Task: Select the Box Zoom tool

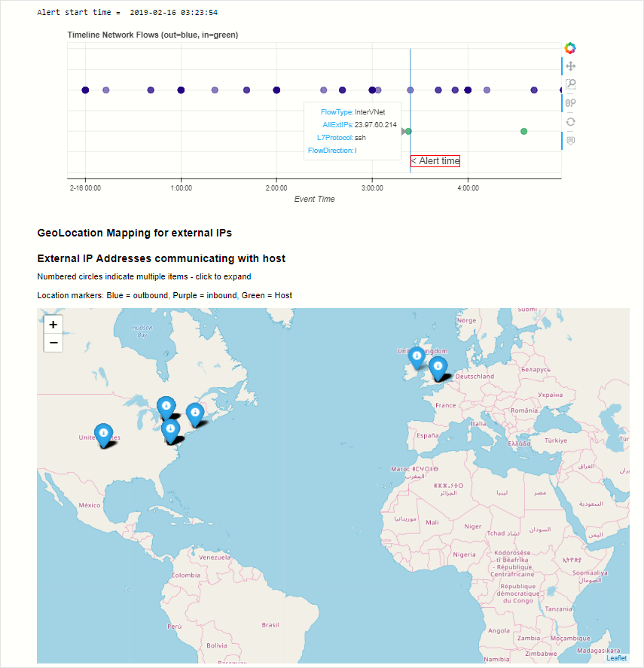Action: pyautogui.click(x=570, y=84)
